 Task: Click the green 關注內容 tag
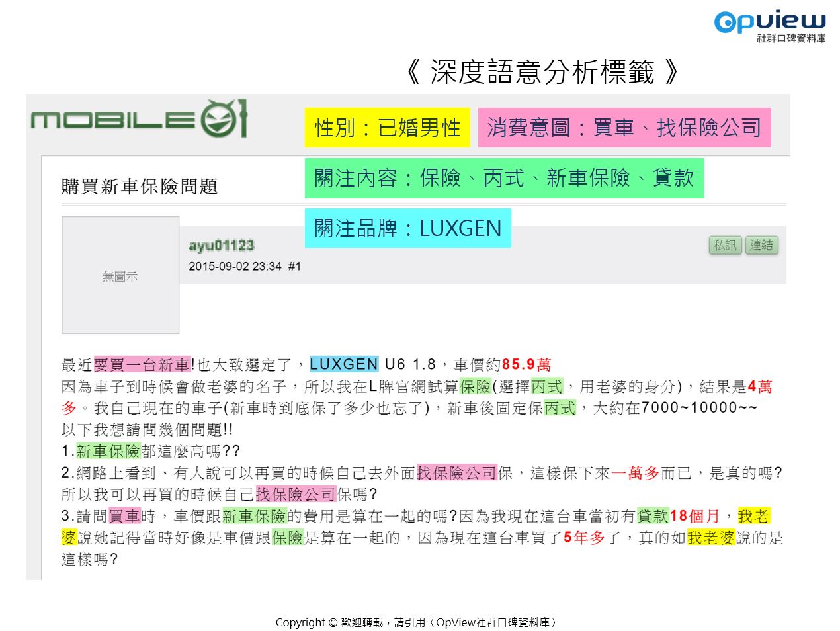pos(504,178)
